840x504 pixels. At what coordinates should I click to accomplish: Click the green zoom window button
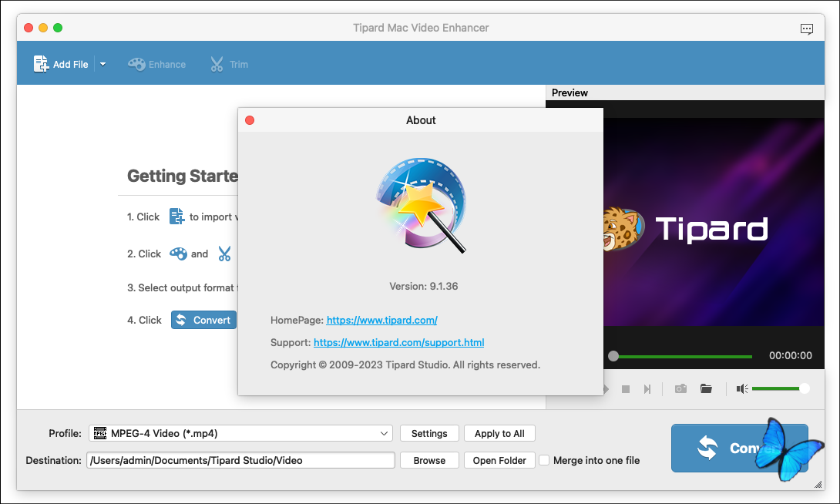58,28
